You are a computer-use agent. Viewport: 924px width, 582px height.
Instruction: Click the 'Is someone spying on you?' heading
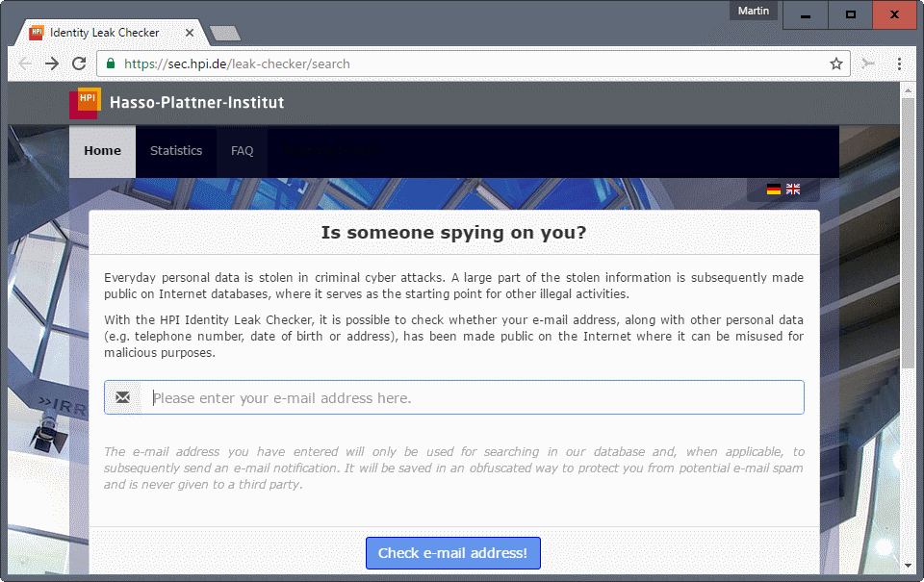click(453, 233)
